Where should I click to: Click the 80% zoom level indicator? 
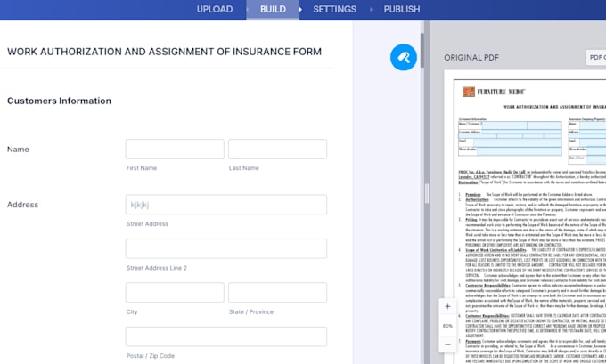click(447, 326)
